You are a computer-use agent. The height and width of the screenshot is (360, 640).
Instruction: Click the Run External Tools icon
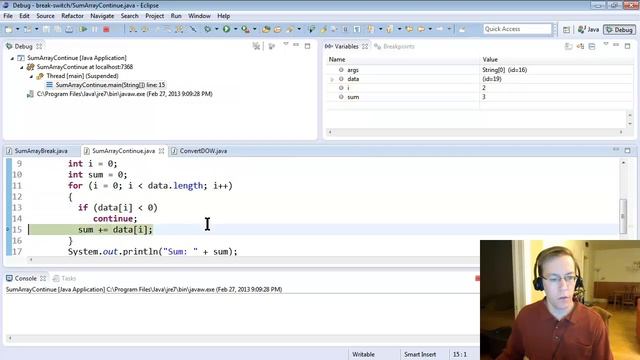245,29
